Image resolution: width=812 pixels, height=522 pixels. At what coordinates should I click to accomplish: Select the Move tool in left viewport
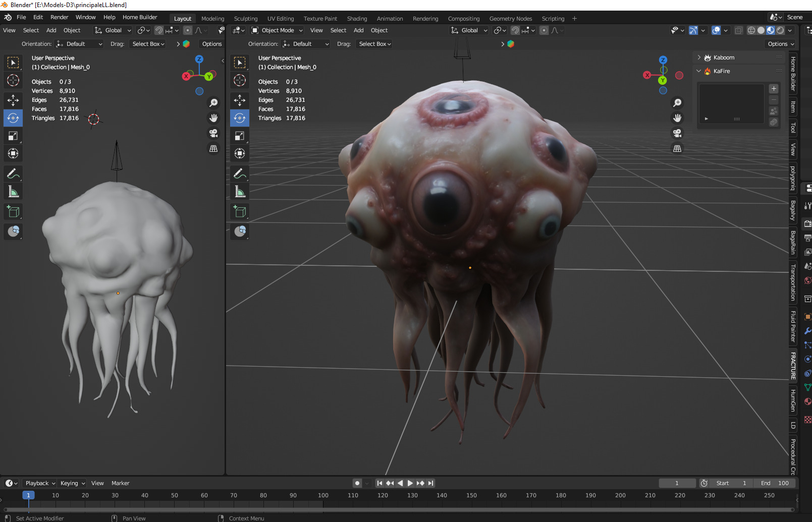pyautogui.click(x=13, y=100)
